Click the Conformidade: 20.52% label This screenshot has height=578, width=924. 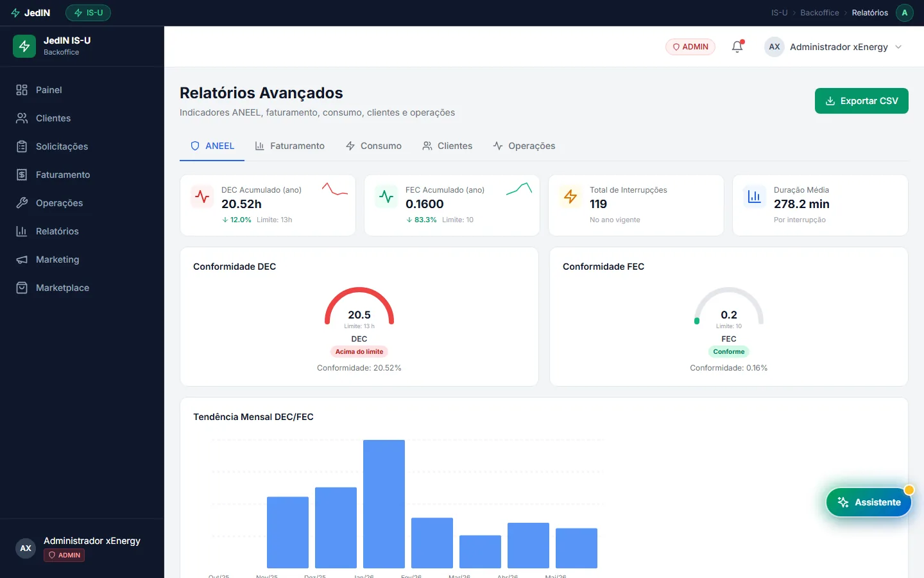coord(359,368)
